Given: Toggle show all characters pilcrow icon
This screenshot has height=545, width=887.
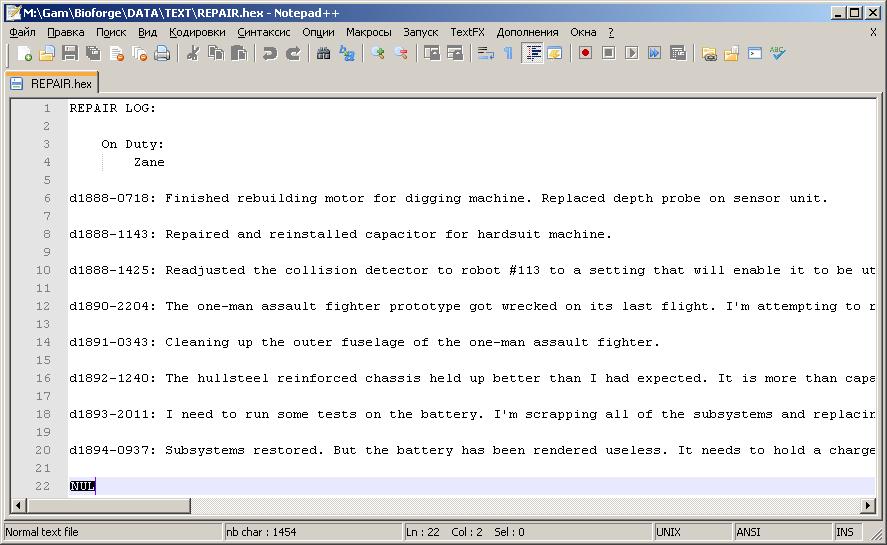Looking at the screenshot, I should pos(508,54).
